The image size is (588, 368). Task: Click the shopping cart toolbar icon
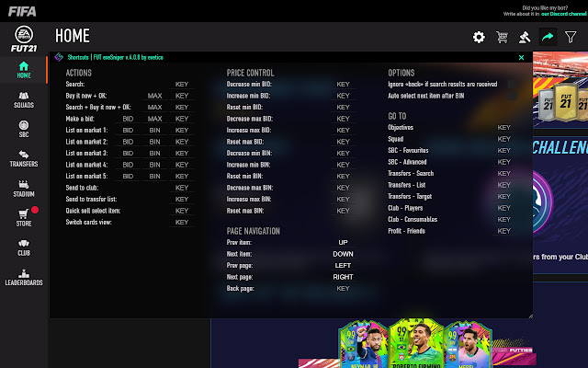point(502,37)
